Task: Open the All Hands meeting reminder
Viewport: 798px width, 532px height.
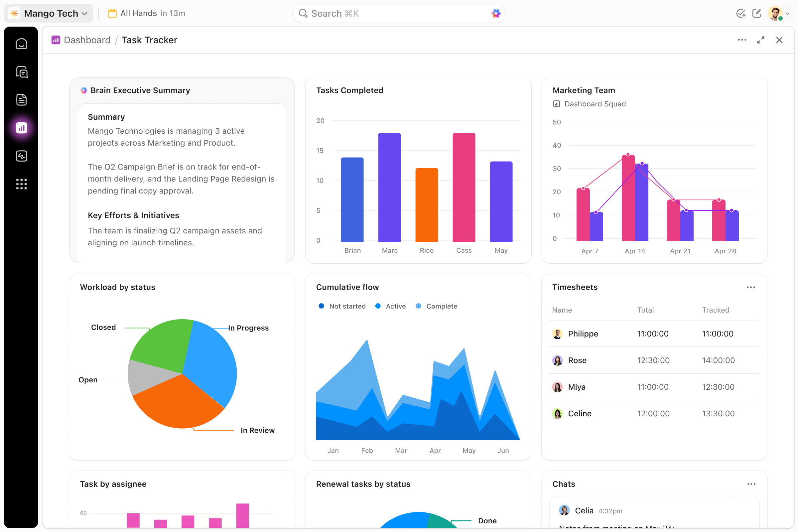Action: [146, 13]
